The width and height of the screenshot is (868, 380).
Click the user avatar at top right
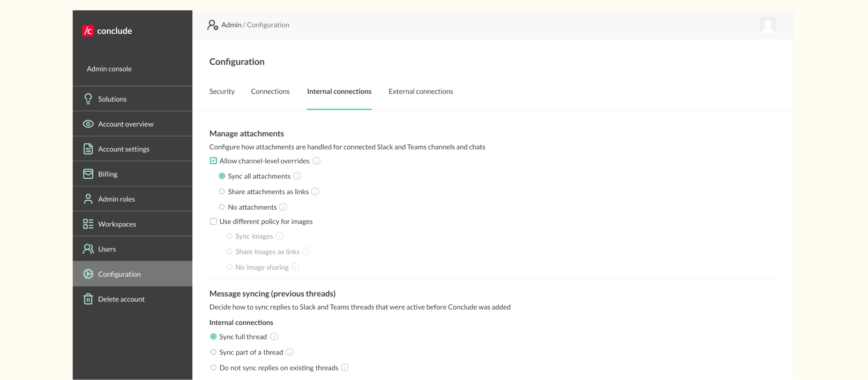[x=768, y=25]
